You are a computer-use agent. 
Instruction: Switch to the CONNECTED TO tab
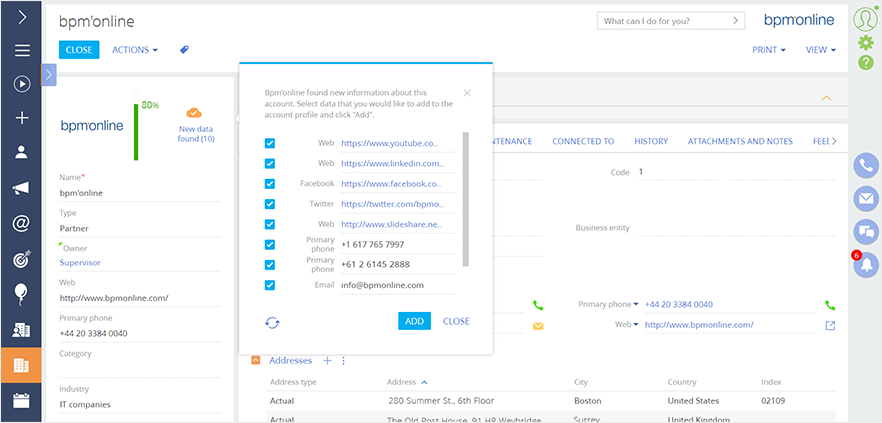[583, 141]
